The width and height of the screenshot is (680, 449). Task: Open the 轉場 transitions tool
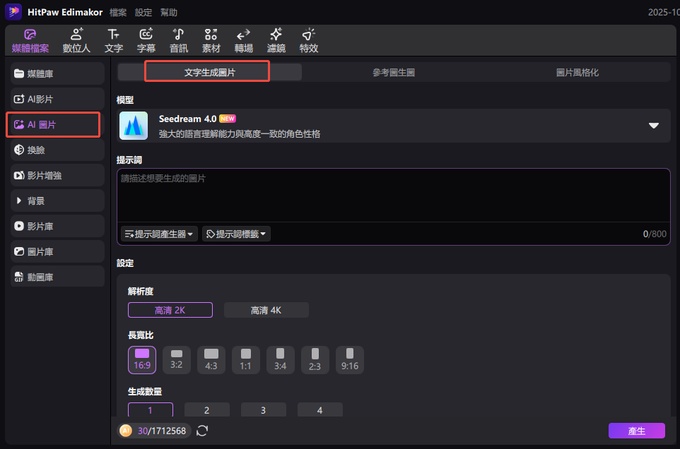pyautogui.click(x=243, y=39)
